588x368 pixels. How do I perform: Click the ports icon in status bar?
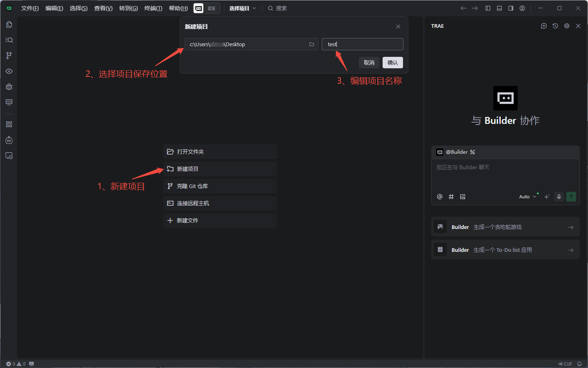[32, 364]
